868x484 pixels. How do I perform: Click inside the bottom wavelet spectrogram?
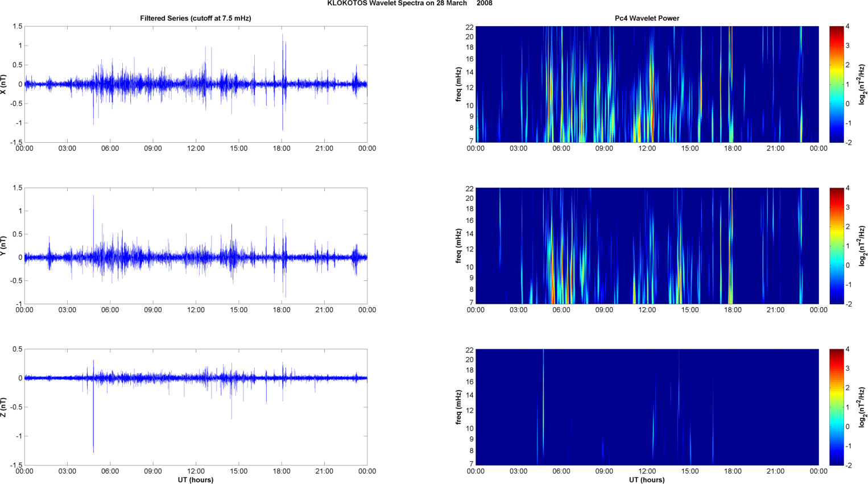click(x=647, y=407)
